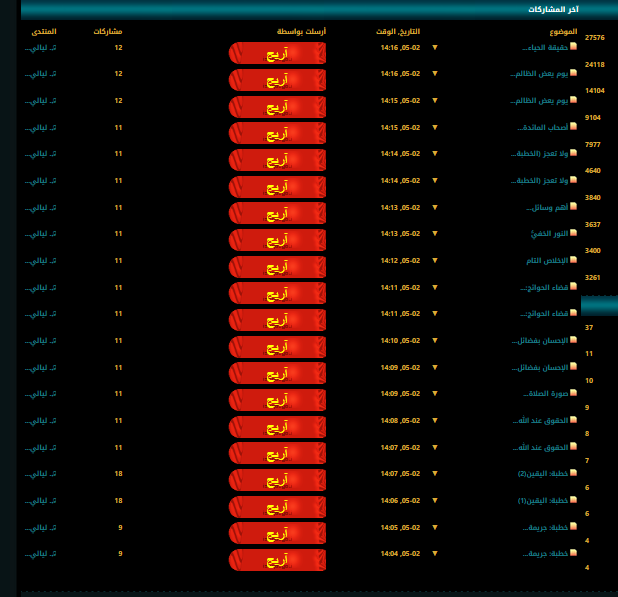Click the post icon beside حقيقة الحياة
Viewport: 618px width, 597px height.
click(x=574, y=47)
